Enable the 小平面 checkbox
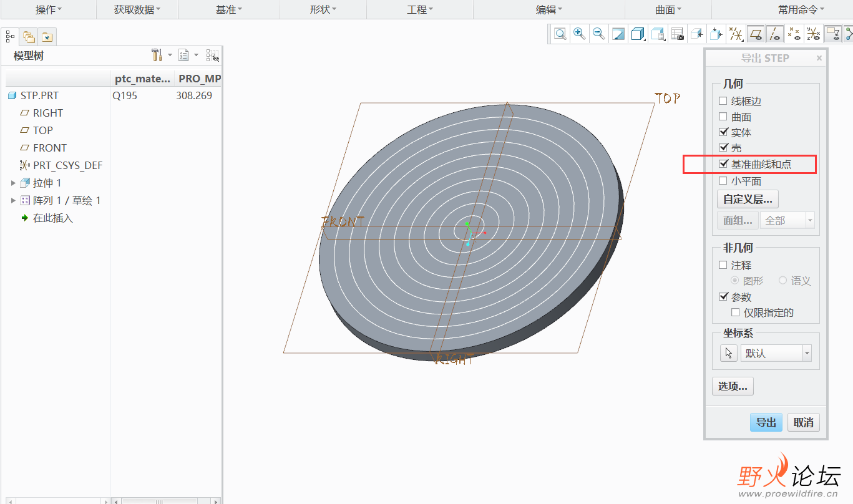 point(723,181)
